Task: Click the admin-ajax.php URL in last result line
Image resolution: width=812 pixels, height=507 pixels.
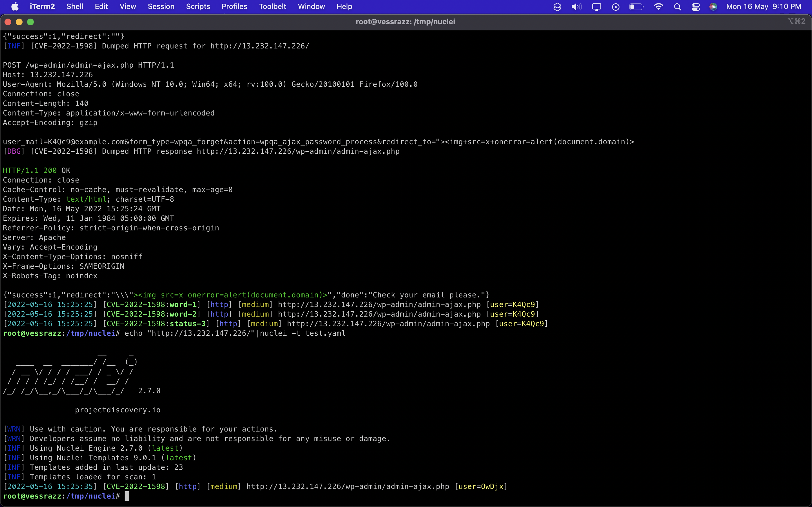Action: tap(348, 486)
